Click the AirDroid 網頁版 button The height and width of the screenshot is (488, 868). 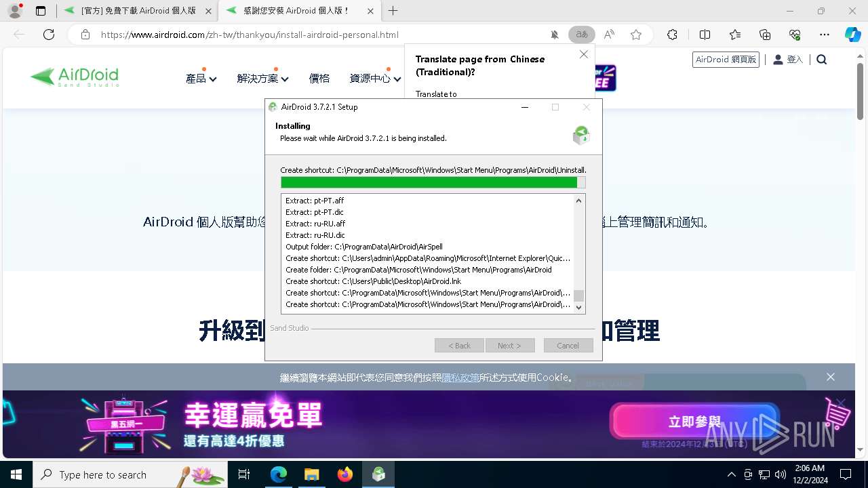coord(726,60)
